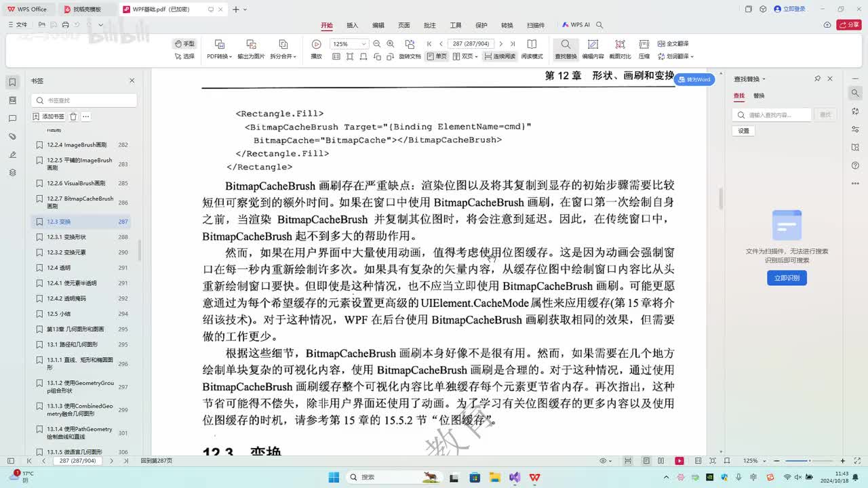Viewport: 868px width, 488px height.
Task: Open the thumbnails sidebar panel icon
Action: 12,100
